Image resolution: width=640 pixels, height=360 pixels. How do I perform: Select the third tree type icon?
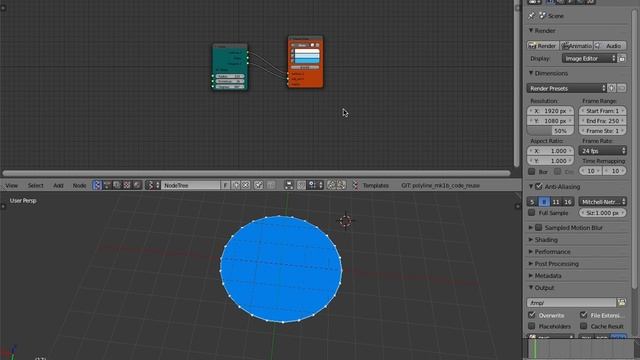point(117,185)
